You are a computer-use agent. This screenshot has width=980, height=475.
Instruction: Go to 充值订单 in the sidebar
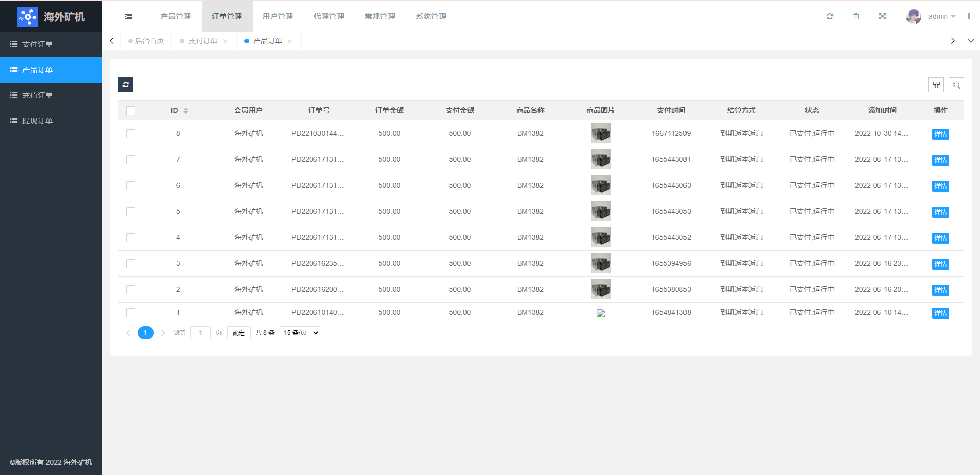coord(37,95)
